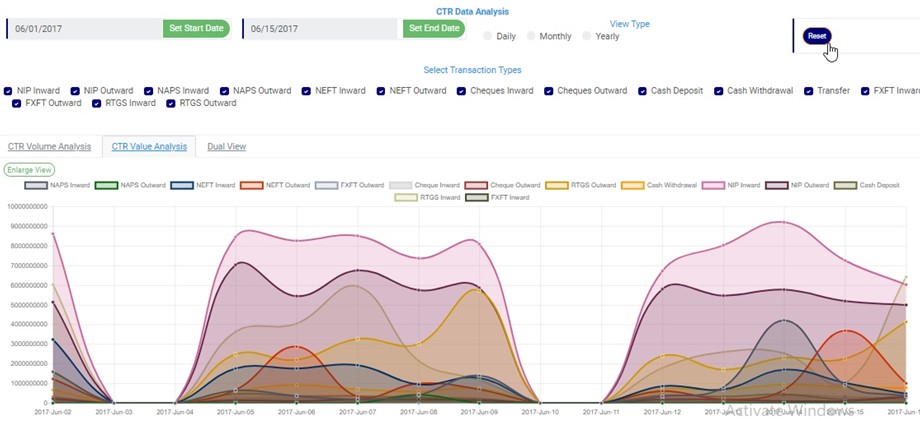The image size is (920, 421).
Task: Select the CTR Value Analysis tab
Action: (x=149, y=147)
